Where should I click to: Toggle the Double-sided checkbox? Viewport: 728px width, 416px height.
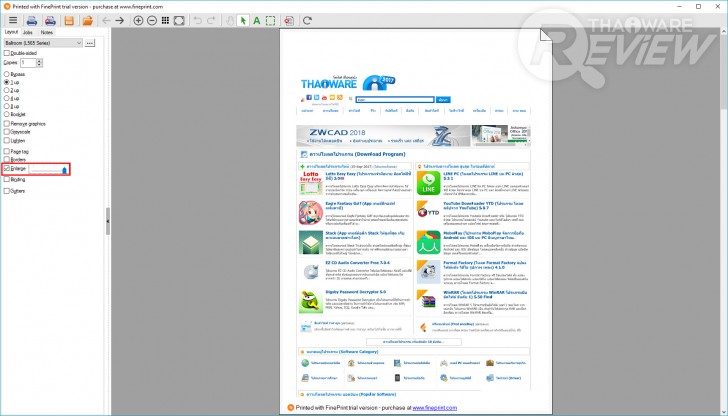(x=6, y=53)
